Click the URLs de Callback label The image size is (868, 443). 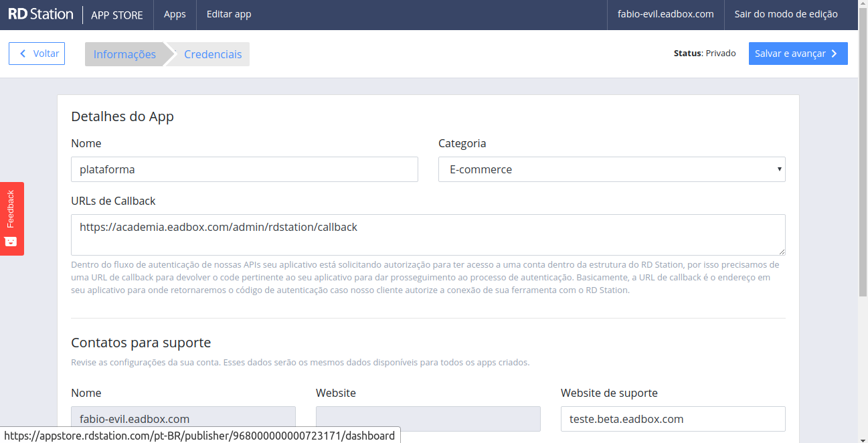(113, 201)
